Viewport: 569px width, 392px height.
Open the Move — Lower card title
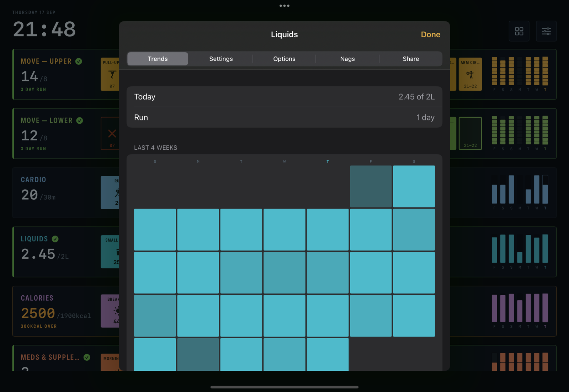click(47, 120)
